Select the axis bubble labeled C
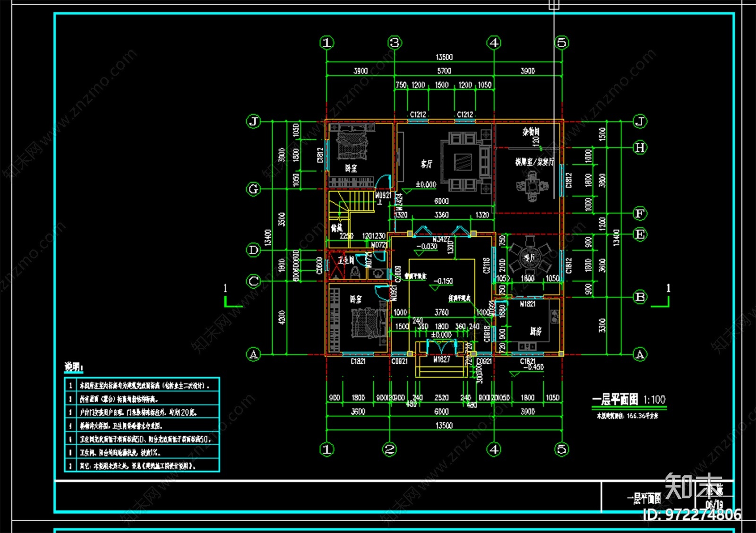 click(x=254, y=281)
